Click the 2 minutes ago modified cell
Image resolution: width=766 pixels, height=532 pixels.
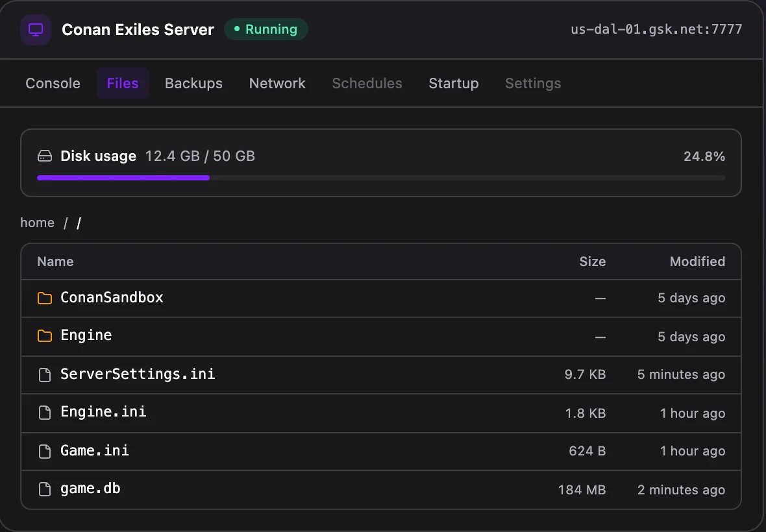coord(681,490)
